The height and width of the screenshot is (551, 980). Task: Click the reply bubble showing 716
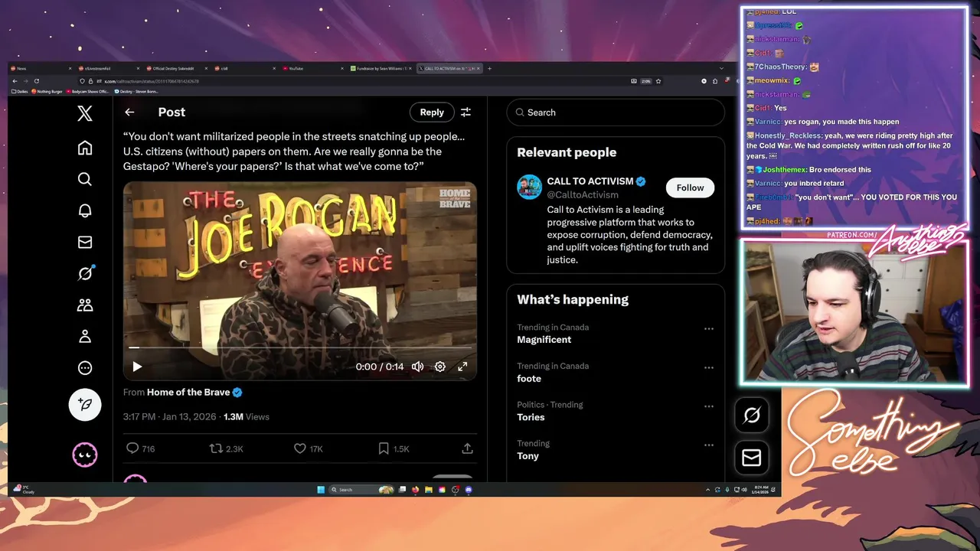[x=140, y=448]
